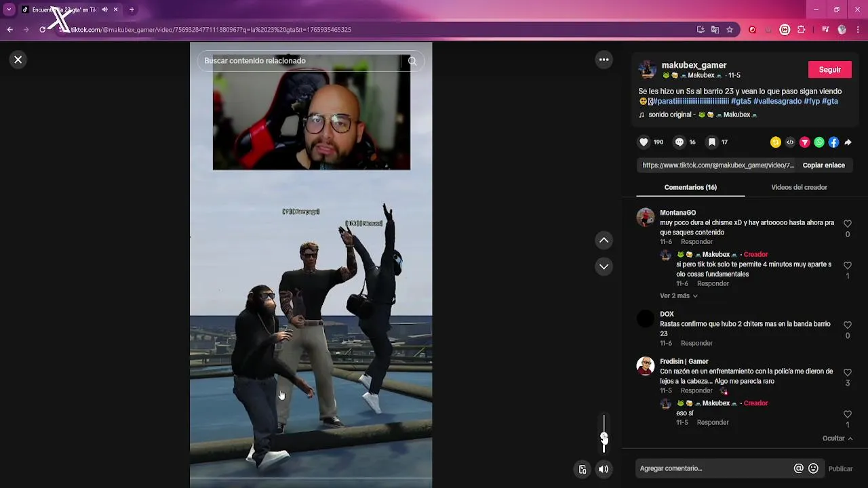Open MontanaGO's avatar
Screen dimensions: 868x488
tap(646, 217)
